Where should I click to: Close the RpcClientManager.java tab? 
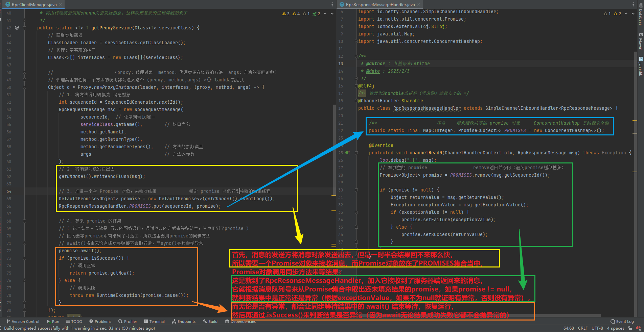[x=61, y=4]
